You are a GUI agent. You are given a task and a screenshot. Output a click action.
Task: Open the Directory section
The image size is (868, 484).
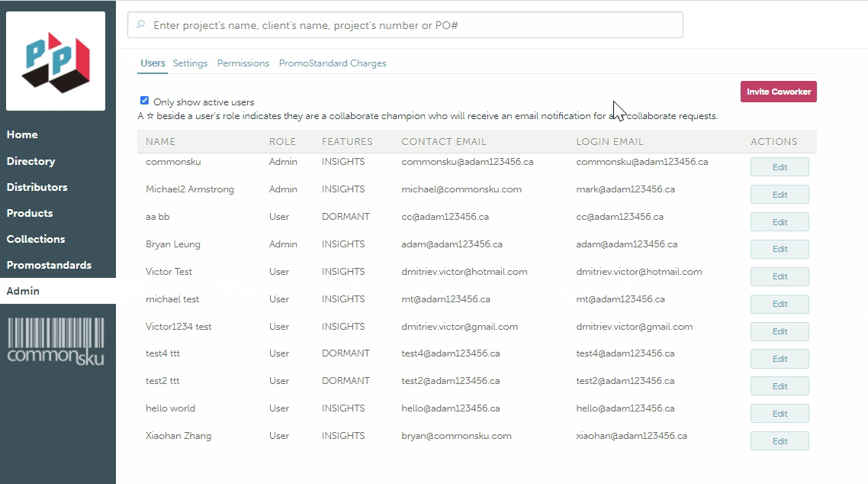click(x=31, y=161)
